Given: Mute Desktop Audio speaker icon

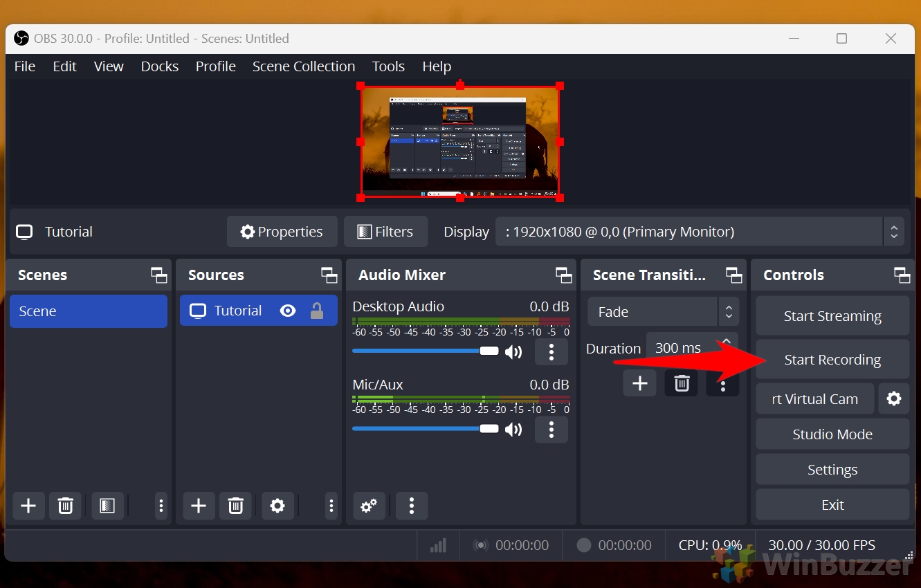Looking at the screenshot, I should tap(513, 352).
